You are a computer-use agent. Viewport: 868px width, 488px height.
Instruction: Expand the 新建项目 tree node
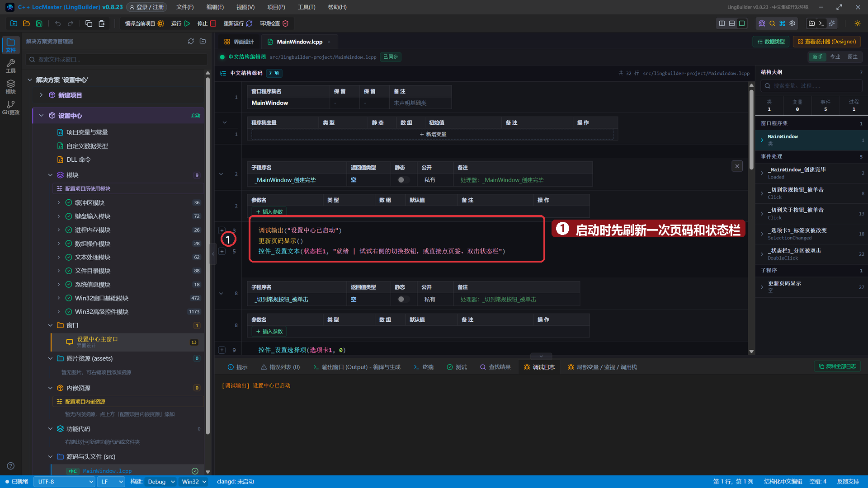point(41,95)
